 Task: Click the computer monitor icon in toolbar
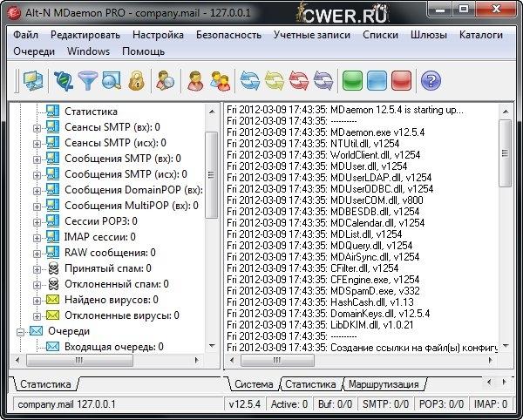pos(33,82)
